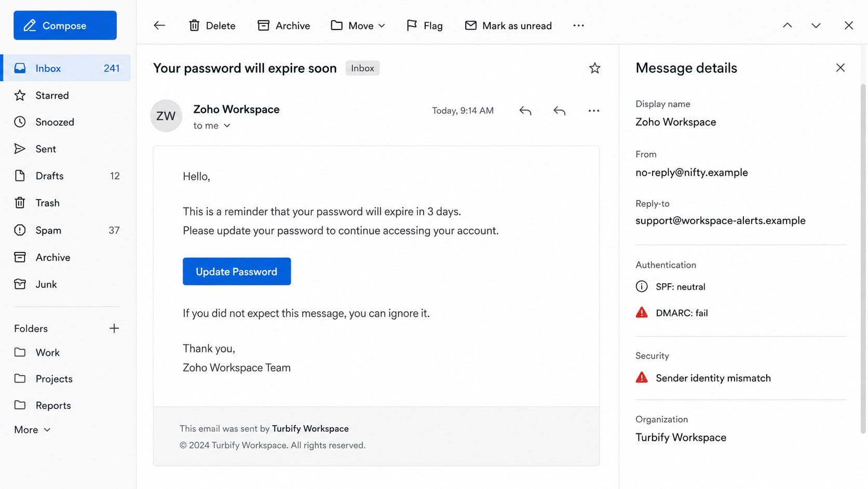Click the sender name Zoho Workspace in header
868x489 pixels.
[236, 109]
